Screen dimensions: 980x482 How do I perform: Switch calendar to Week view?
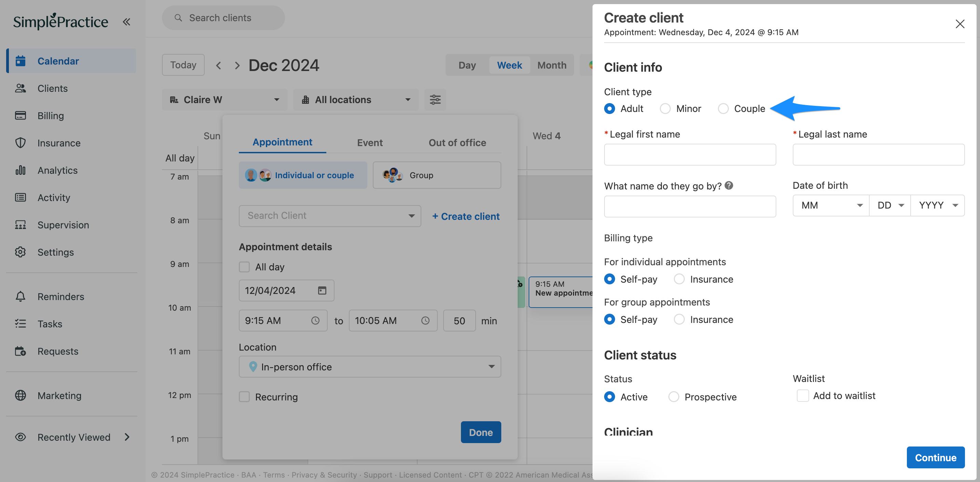pos(509,66)
